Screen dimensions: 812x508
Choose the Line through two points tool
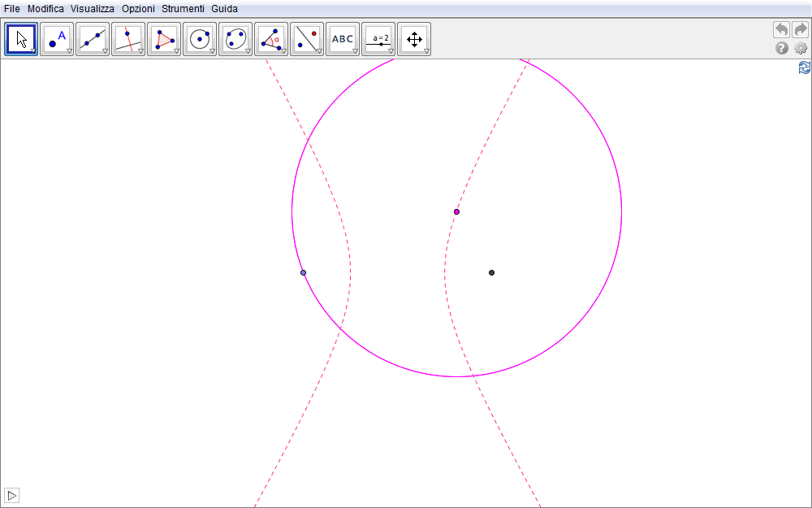point(93,39)
